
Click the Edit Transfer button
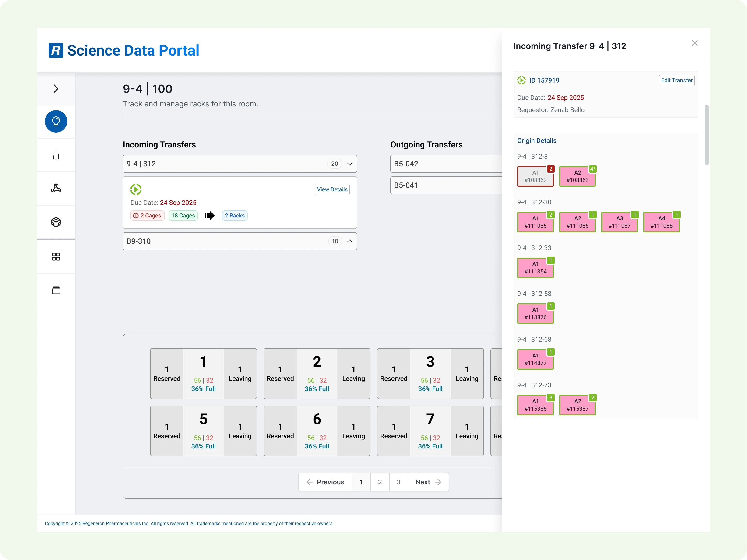(677, 80)
